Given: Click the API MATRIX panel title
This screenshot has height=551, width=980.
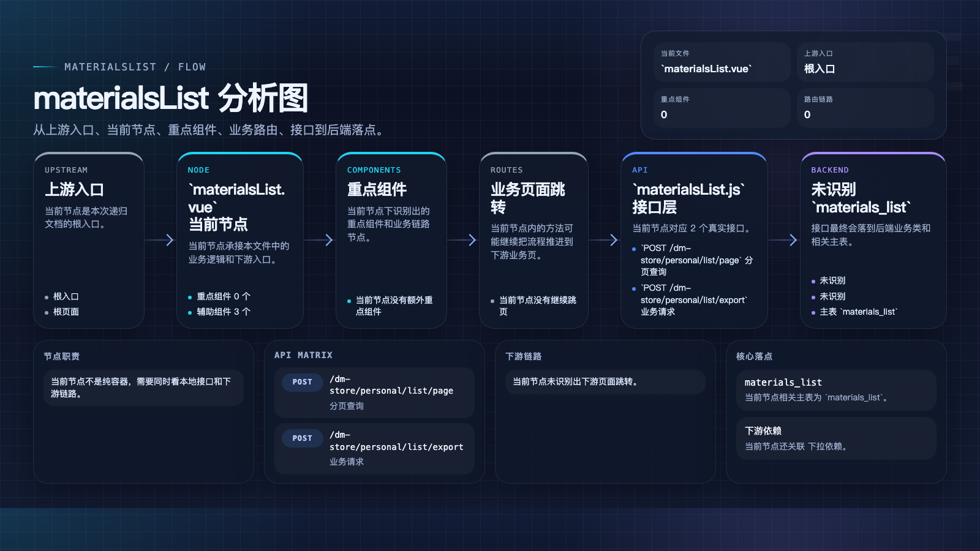Looking at the screenshot, I should coord(304,355).
